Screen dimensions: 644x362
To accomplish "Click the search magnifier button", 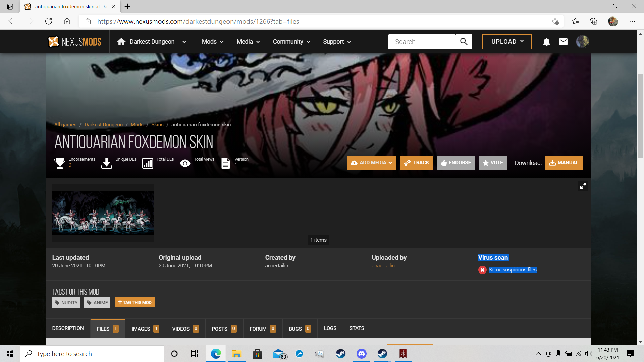I will [x=464, y=42].
